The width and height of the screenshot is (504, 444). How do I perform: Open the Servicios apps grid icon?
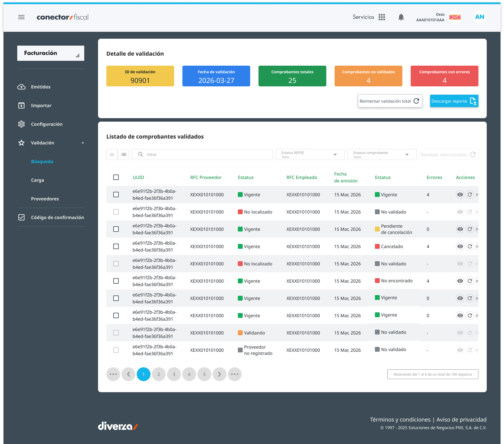(x=382, y=17)
